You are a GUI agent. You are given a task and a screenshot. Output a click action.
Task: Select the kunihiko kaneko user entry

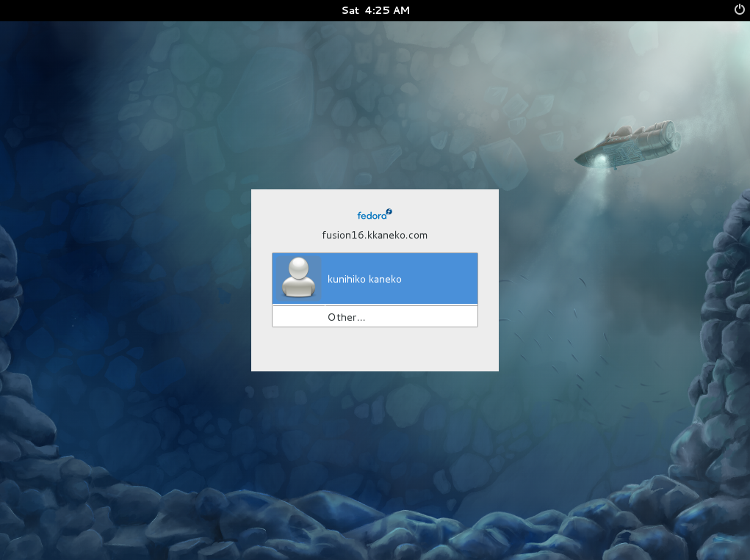pyautogui.click(x=375, y=279)
